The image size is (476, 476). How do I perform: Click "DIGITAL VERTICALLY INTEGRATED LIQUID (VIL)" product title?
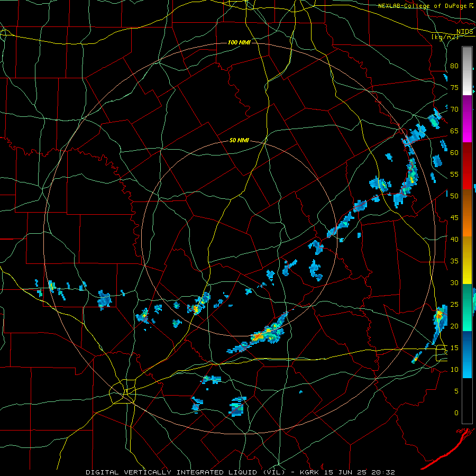[186, 472]
